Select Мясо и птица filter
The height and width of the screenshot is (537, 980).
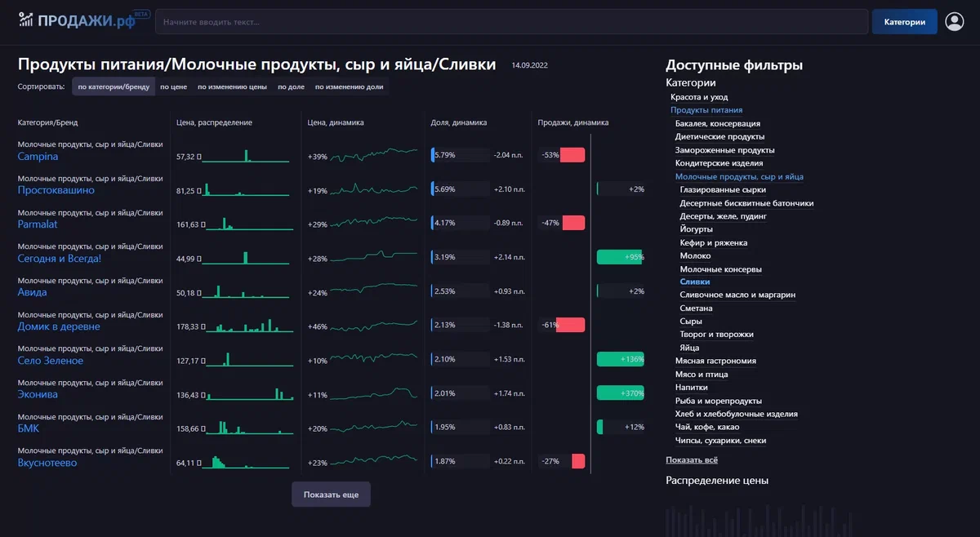tap(702, 375)
